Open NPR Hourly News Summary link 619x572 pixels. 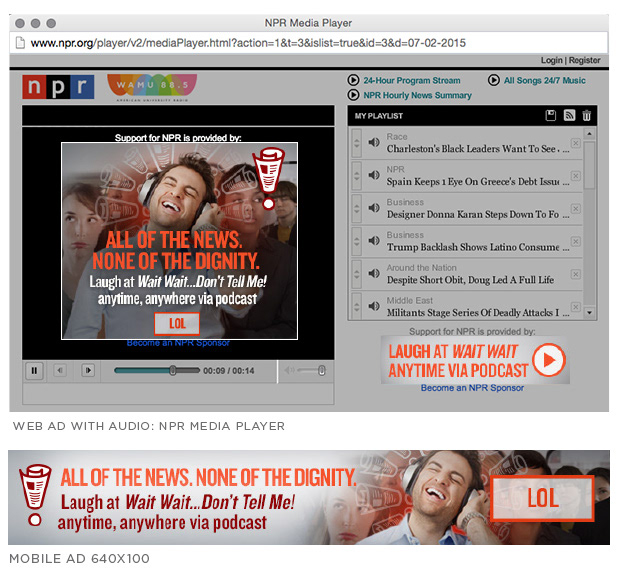click(x=417, y=96)
